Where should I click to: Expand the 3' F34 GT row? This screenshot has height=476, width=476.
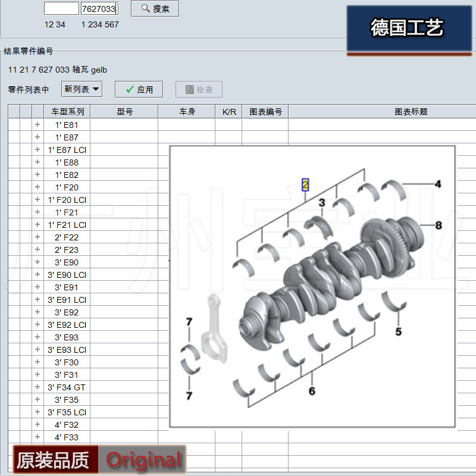[37, 387]
